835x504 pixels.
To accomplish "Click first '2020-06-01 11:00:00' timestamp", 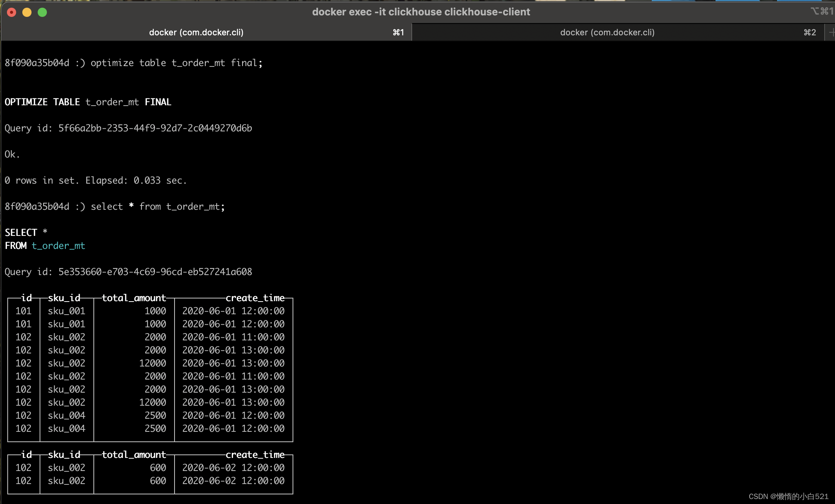I will tap(233, 337).
